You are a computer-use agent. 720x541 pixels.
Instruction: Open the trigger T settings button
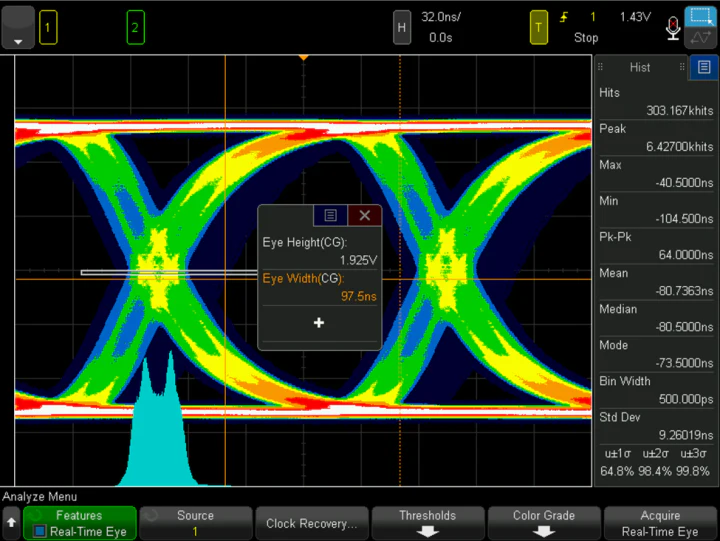click(539, 28)
